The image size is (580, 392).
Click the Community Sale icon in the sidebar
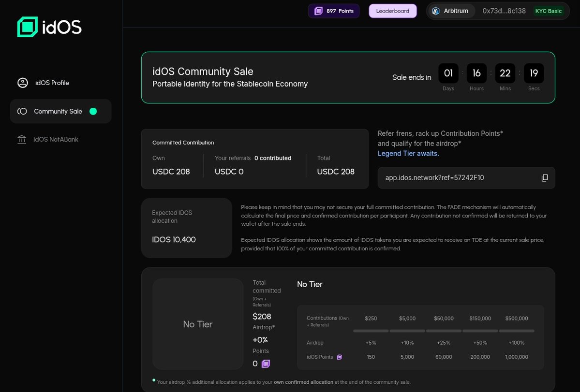pyautogui.click(x=21, y=111)
